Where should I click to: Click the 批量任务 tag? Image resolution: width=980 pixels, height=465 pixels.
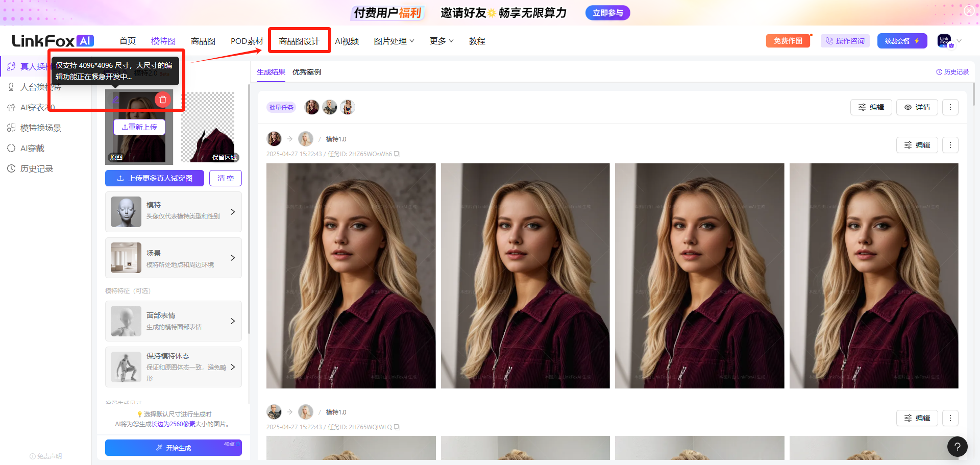[x=281, y=107]
